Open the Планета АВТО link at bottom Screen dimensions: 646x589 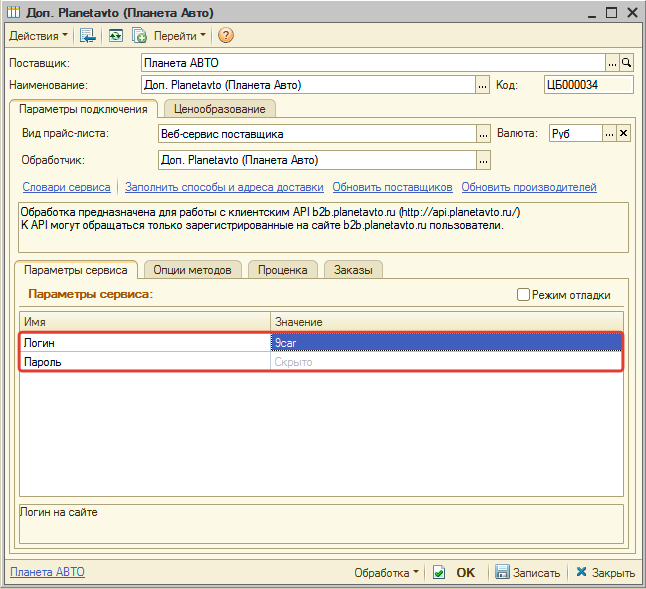point(47,572)
